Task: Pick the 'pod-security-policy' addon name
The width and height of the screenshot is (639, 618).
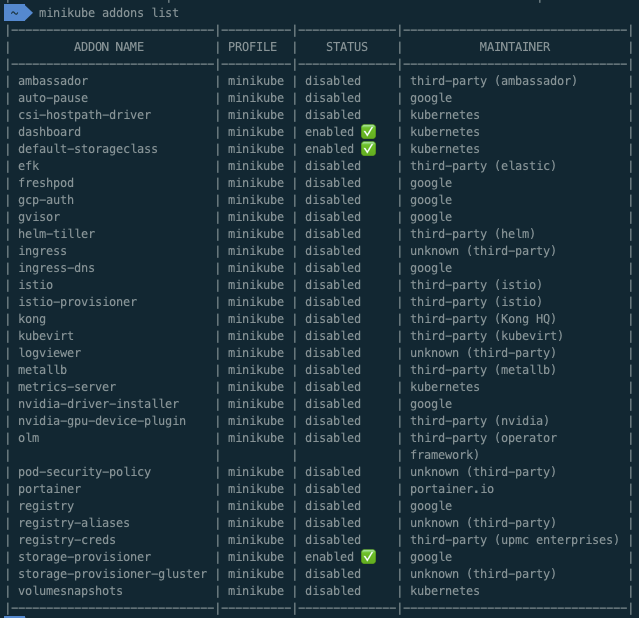Action: (x=84, y=472)
